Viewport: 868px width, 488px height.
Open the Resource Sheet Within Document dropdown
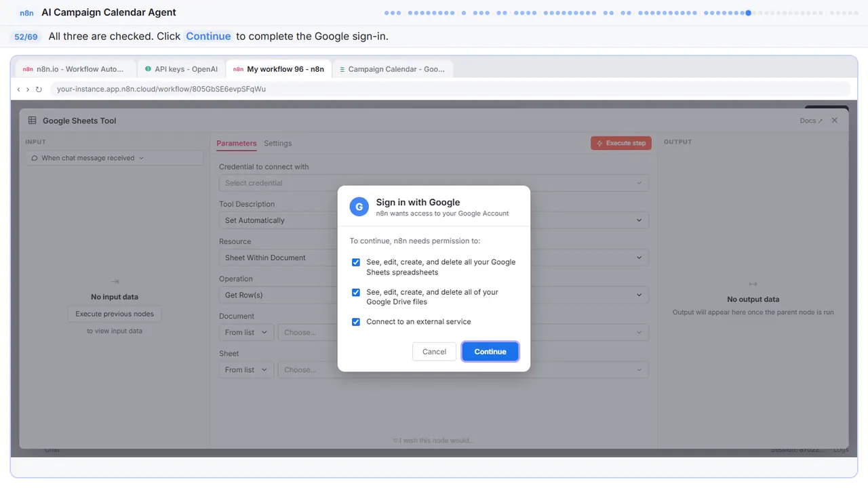(434, 258)
